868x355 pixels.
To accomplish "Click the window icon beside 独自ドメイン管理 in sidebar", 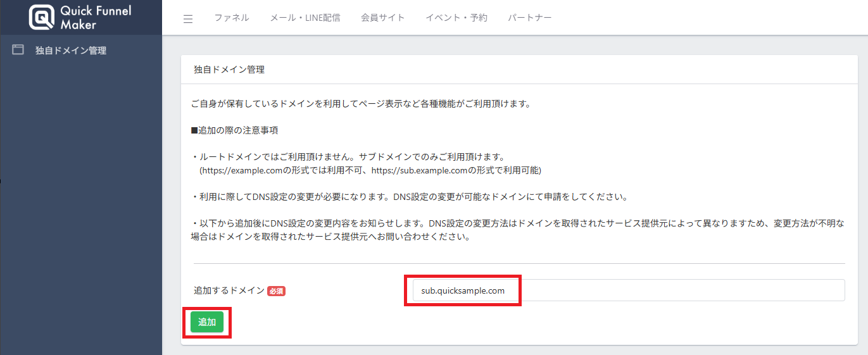I will pyautogui.click(x=18, y=50).
